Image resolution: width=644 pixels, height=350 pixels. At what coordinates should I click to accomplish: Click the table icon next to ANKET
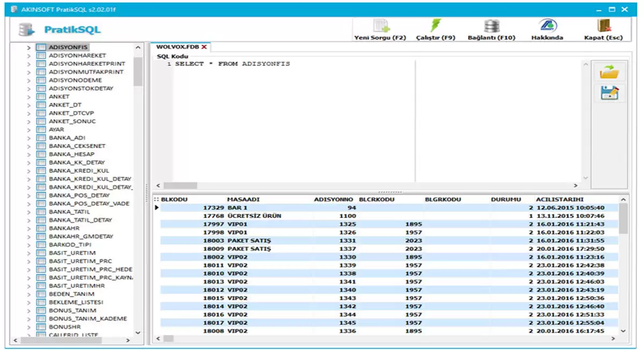pyautogui.click(x=41, y=96)
